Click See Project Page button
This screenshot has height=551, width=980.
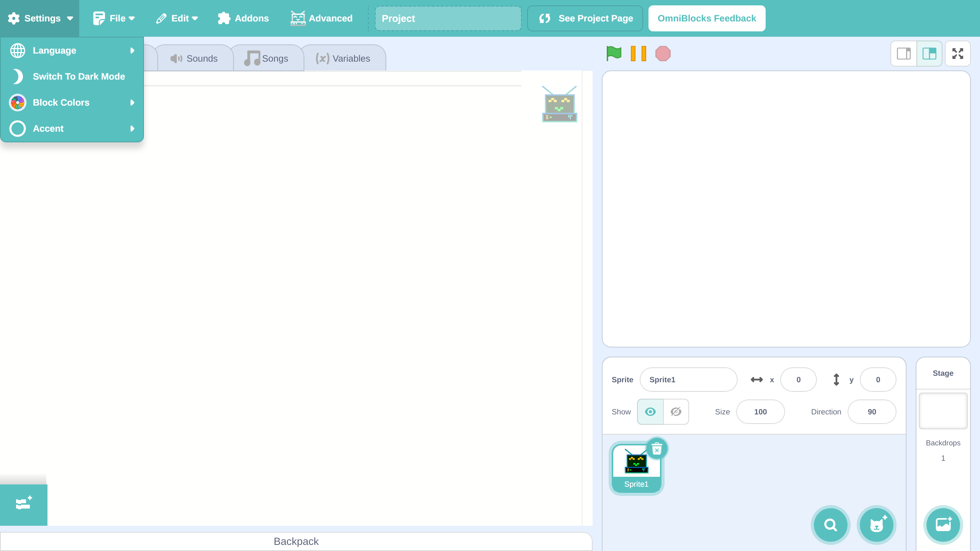585,18
